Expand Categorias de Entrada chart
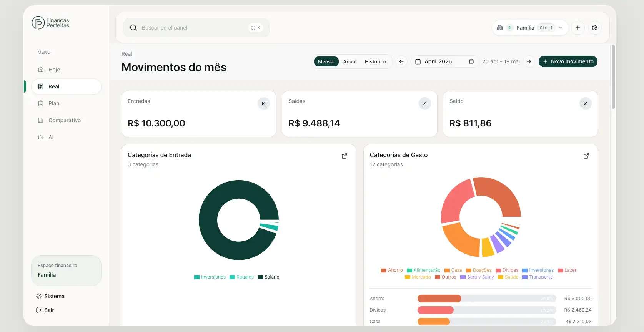This screenshot has width=644, height=332. click(x=344, y=156)
